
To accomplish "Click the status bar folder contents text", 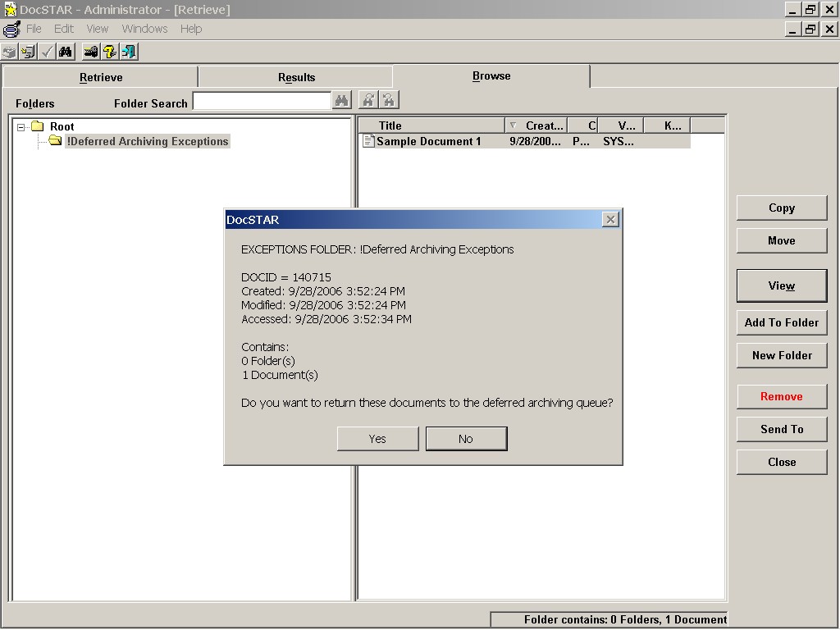I will (x=625, y=620).
